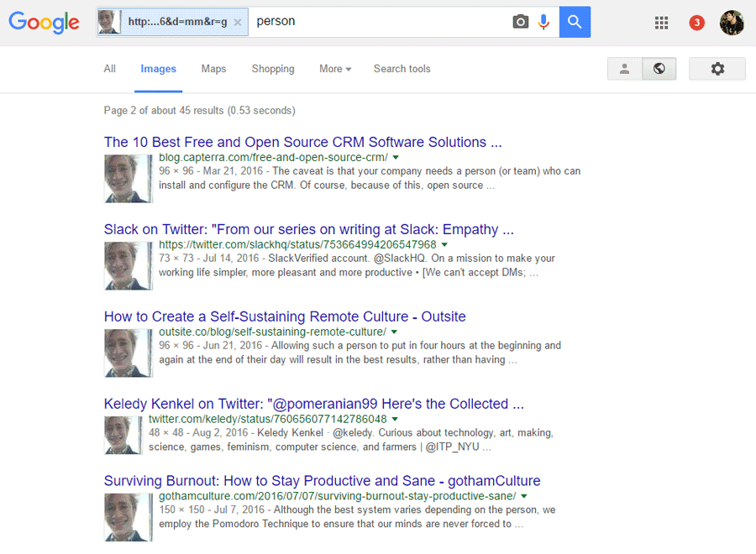Remove the uploaded image chip from search
Viewport: 756px width, 554px height.
[238, 22]
